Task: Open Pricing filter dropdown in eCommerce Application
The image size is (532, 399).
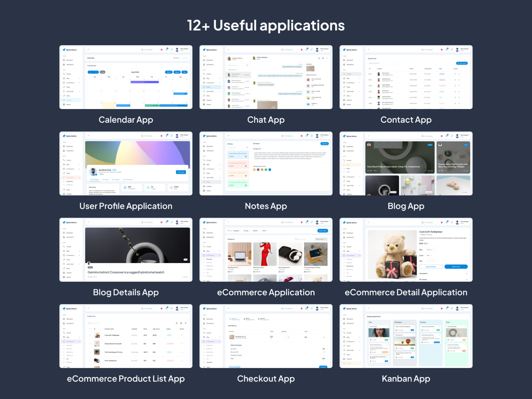Action: point(247,231)
